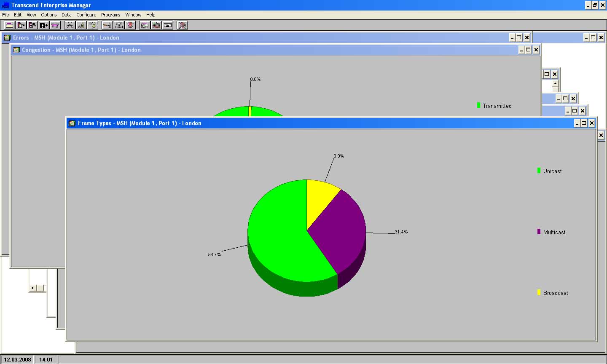Screen dimensions: 607x364
Task: Click the yellow Broadcast legend swatch
Action: tap(539, 292)
